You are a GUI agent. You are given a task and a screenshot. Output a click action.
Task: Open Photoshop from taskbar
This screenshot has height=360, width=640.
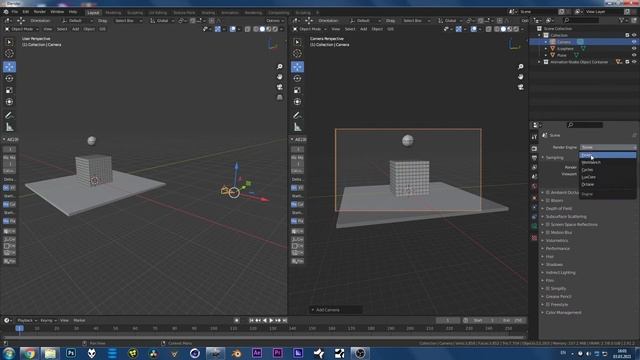pos(71,353)
